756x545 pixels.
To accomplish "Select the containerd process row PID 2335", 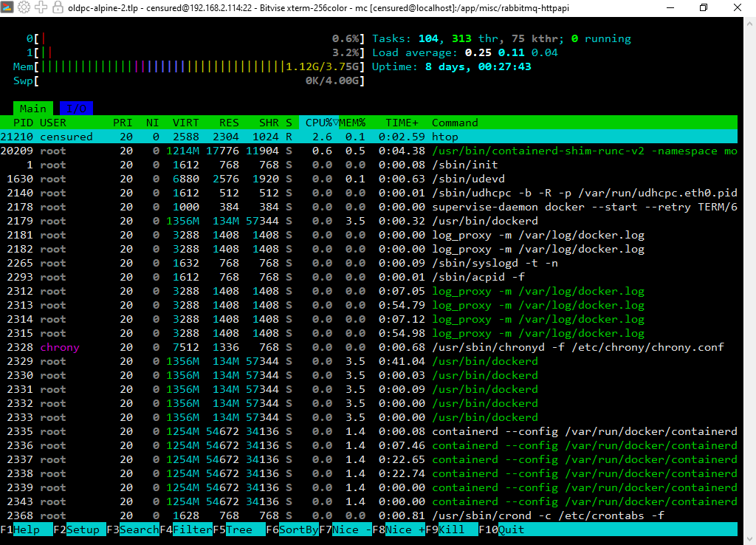I will coord(369,431).
